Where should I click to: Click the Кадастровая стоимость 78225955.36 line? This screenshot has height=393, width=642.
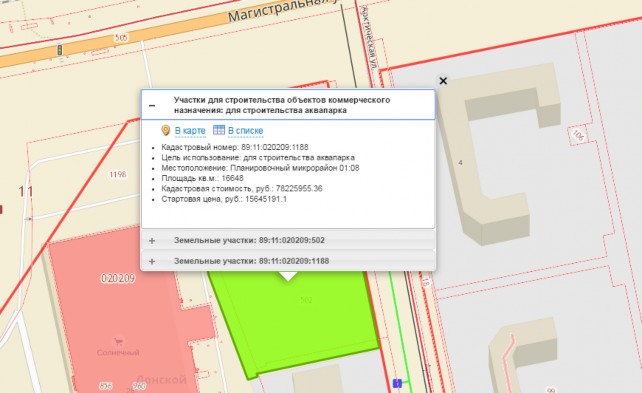pyautogui.click(x=242, y=188)
